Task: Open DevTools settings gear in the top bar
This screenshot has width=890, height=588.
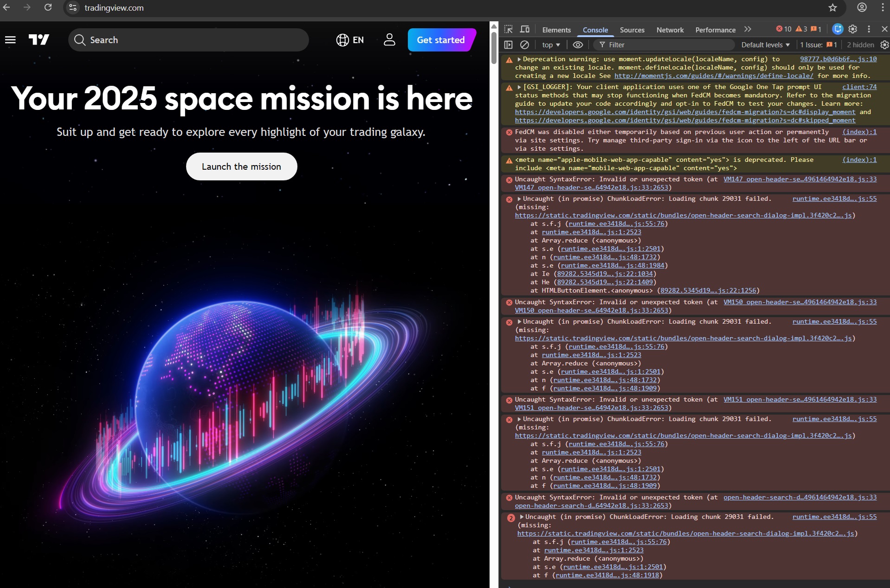Action: coord(853,29)
